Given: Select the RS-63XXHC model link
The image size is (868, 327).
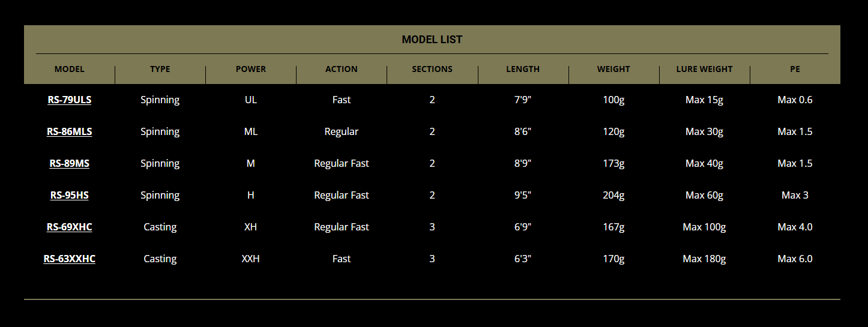Looking at the screenshot, I should 70,259.
